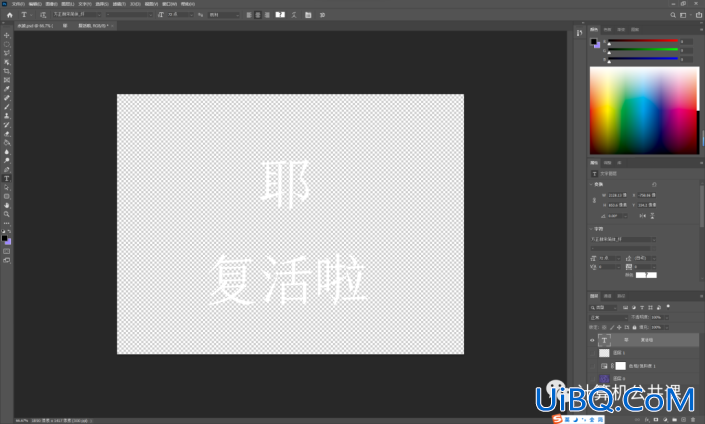Toggle lock all in Layers panel
The width and height of the screenshot is (705, 424).
click(x=634, y=327)
